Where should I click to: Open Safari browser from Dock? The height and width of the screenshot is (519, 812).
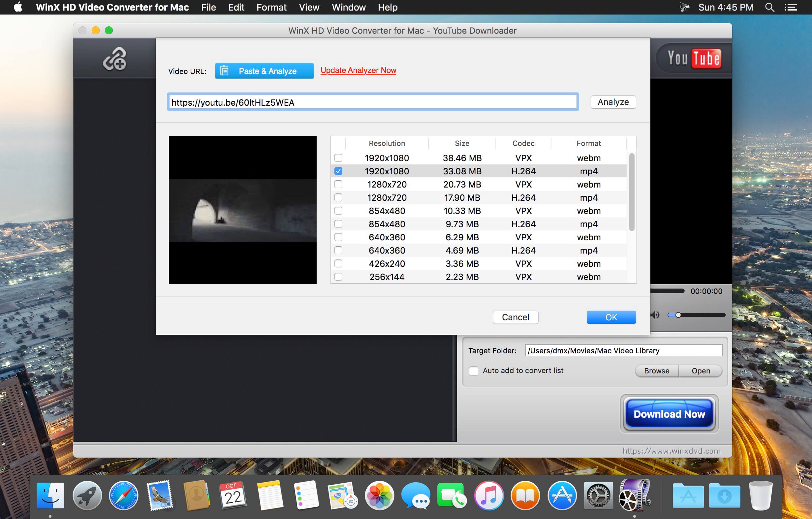[124, 497]
